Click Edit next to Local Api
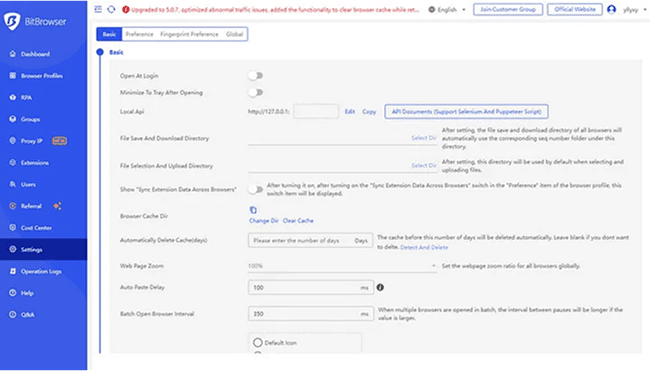 [x=350, y=112]
